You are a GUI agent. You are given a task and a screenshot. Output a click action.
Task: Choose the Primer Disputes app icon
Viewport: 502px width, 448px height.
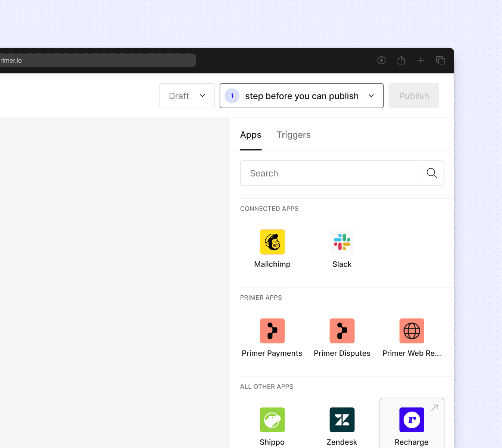(x=342, y=331)
